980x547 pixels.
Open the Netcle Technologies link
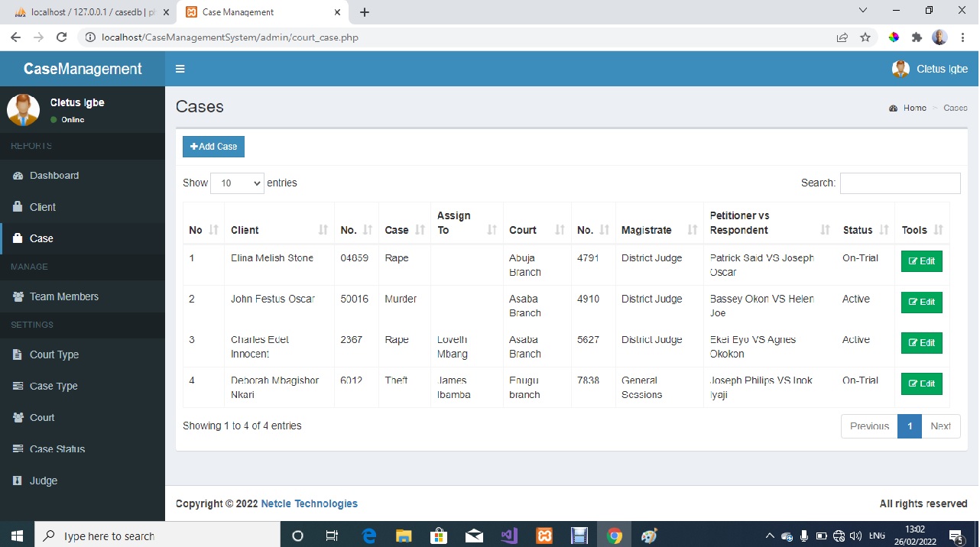(309, 503)
